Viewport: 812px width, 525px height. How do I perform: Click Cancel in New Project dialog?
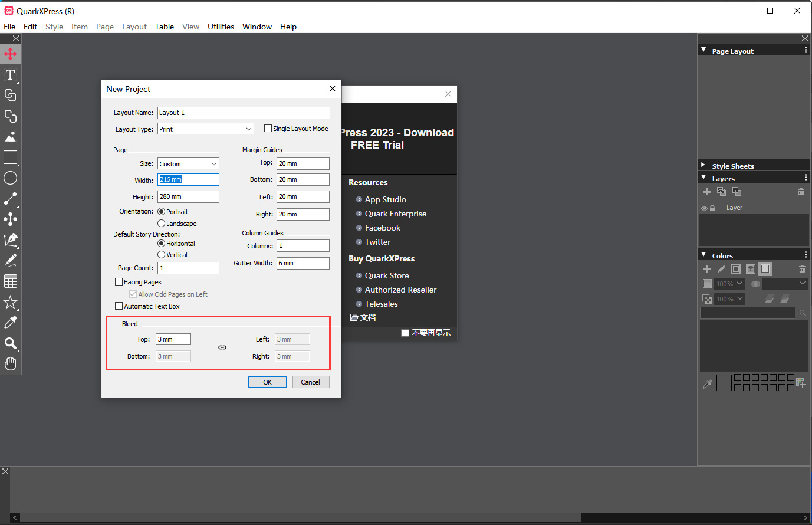point(310,382)
